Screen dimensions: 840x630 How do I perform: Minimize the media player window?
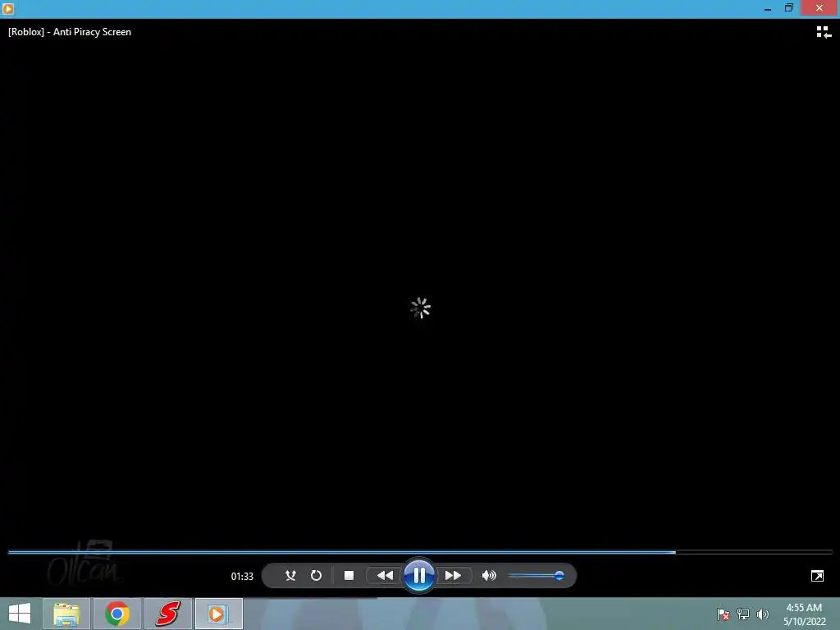coord(768,8)
